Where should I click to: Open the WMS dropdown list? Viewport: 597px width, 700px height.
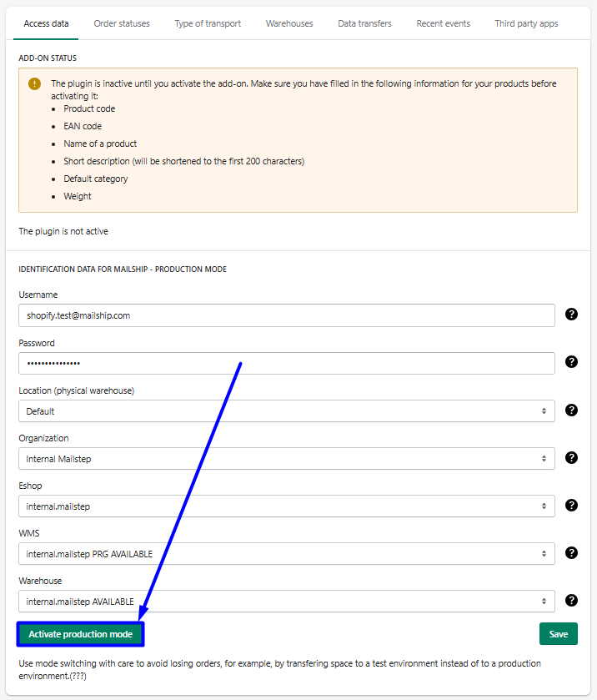[286, 554]
